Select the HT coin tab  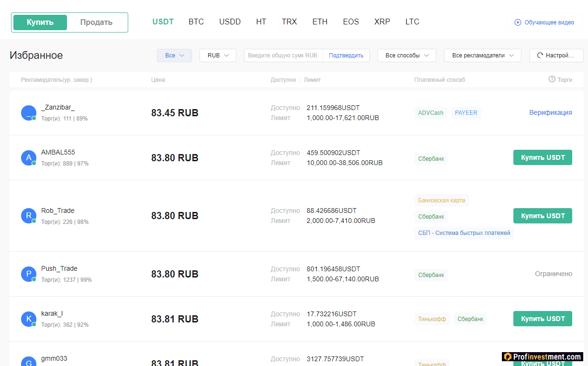click(261, 22)
